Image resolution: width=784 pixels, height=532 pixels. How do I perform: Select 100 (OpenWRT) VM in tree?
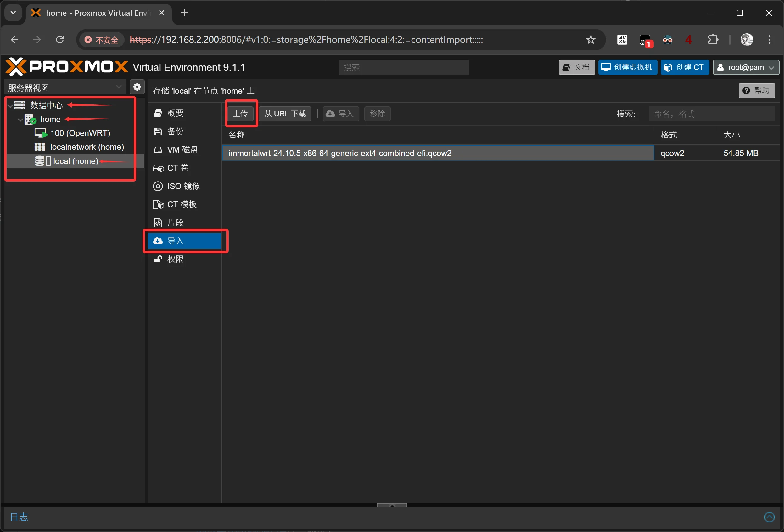point(80,133)
